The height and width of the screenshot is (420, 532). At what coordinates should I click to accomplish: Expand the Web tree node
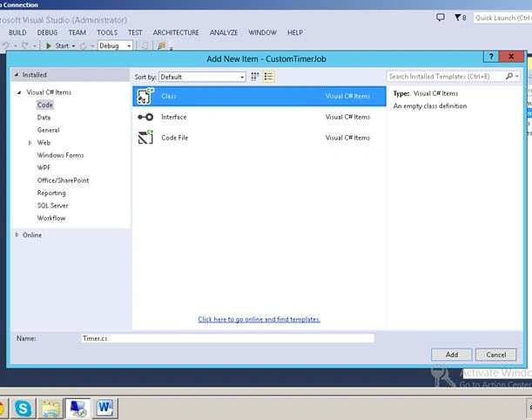coord(30,143)
